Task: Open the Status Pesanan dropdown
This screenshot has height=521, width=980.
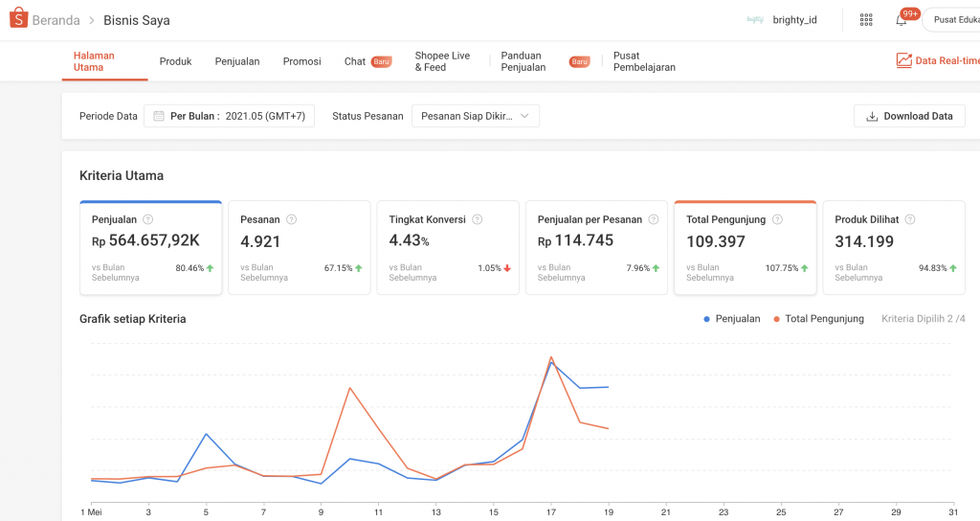Action: [x=476, y=116]
